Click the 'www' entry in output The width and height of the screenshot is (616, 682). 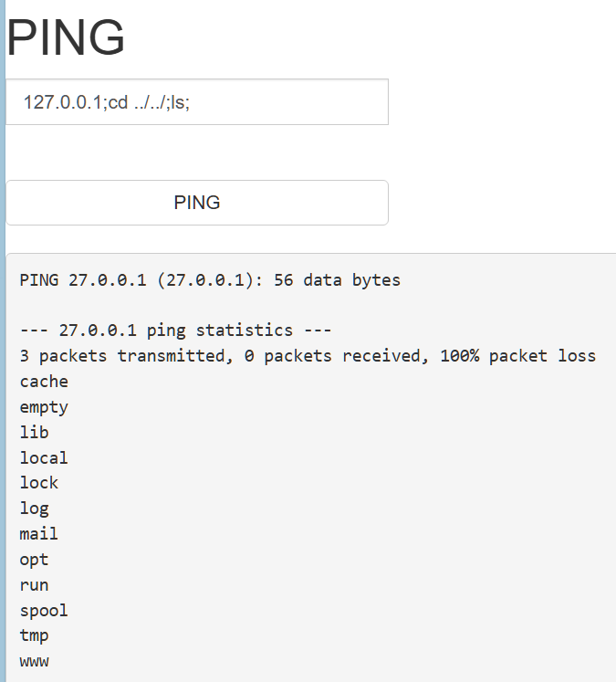[35, 661]
